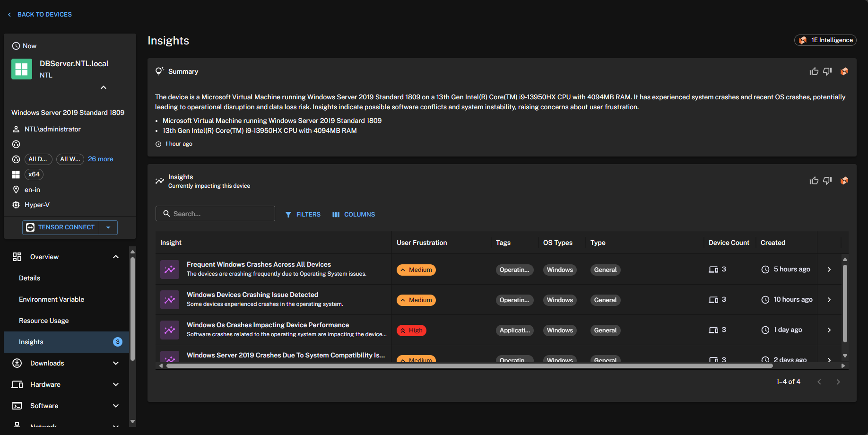This screenshot has height=435, width=868.
Task: Click the Hardware devices icon
Action: tap(17, 384)
